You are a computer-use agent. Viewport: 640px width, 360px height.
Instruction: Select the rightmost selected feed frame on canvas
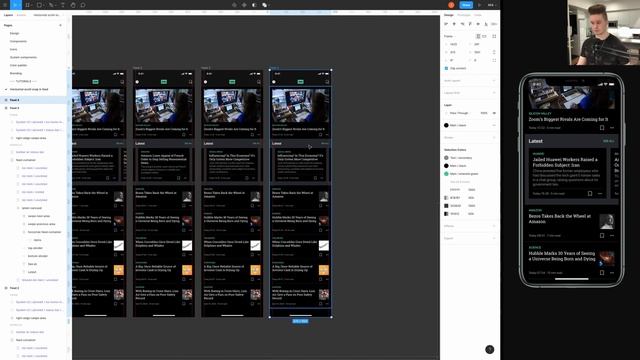pyautogui.click(x=300, y=193)
